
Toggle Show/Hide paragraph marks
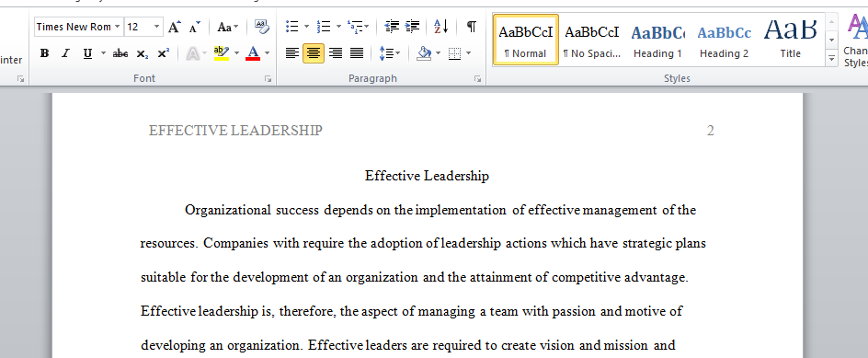(x=471, y=26)
